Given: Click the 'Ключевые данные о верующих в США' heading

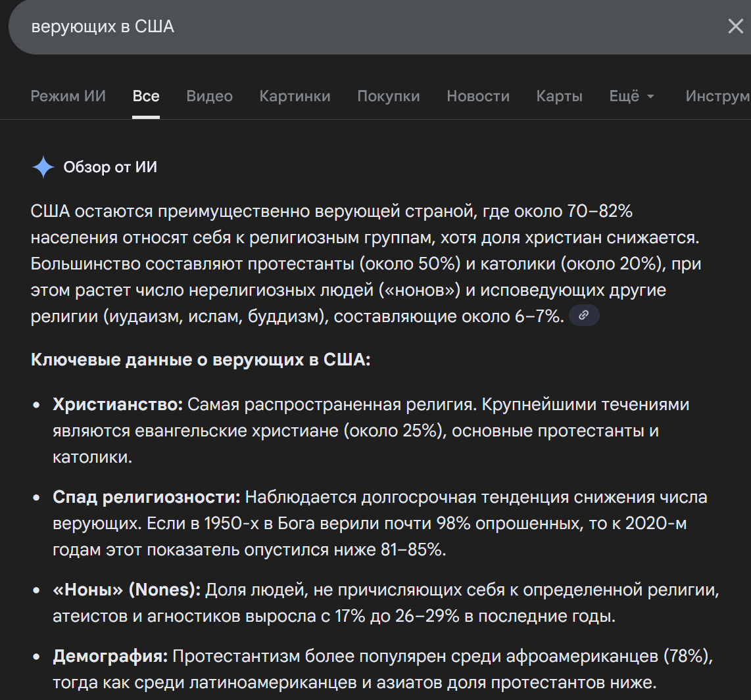Looking at the screenshot, I should 201,360.
